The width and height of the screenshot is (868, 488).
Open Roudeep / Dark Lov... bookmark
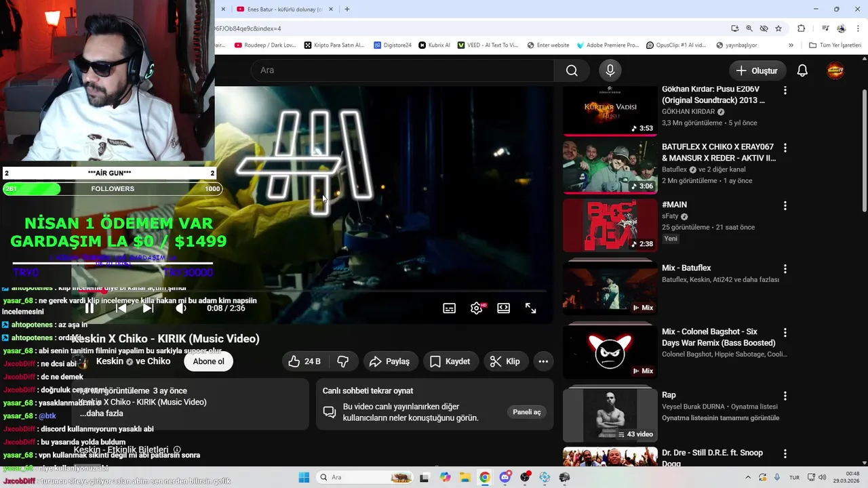pyautogui.click(x=265, y=45)
